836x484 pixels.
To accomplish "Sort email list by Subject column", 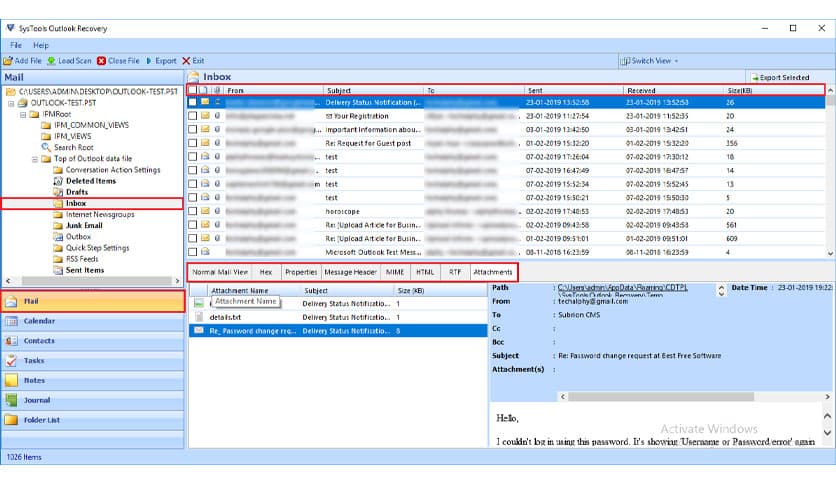I will (373, 91).
